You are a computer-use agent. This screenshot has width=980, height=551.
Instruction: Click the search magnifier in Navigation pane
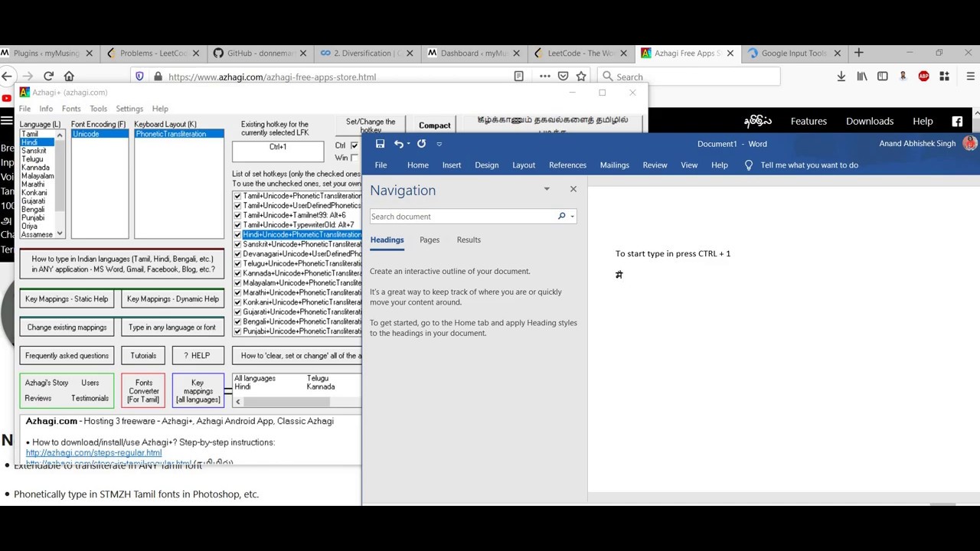click(561, 217)
